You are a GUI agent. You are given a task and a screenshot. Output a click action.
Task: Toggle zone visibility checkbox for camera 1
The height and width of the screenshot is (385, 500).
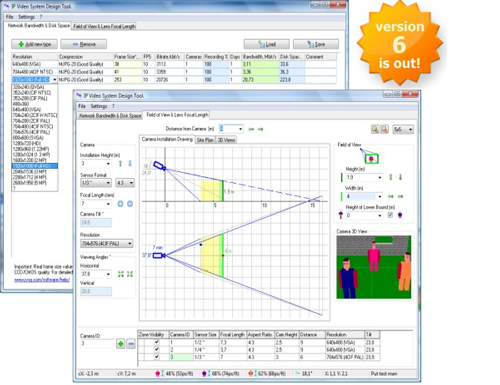[156, 342]
